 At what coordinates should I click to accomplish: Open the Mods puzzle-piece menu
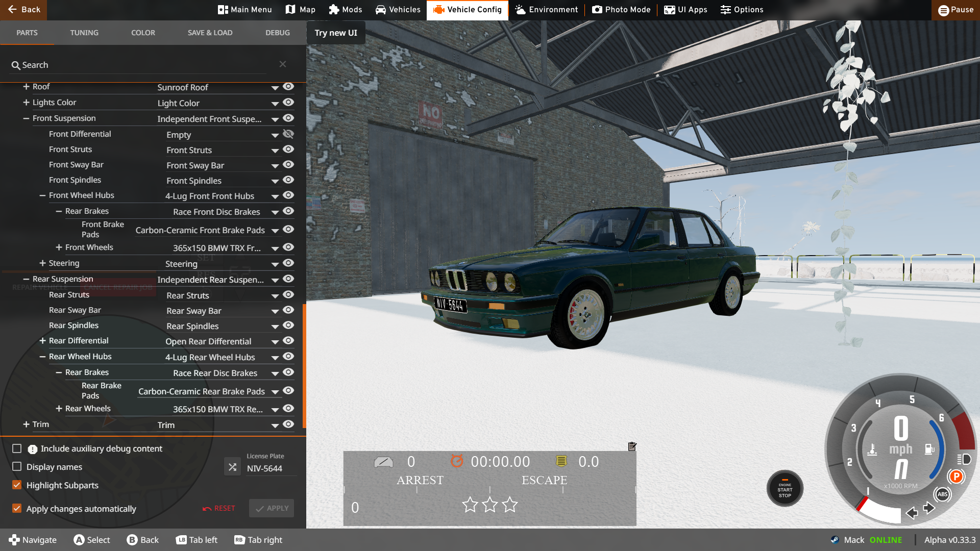point(346,10)
